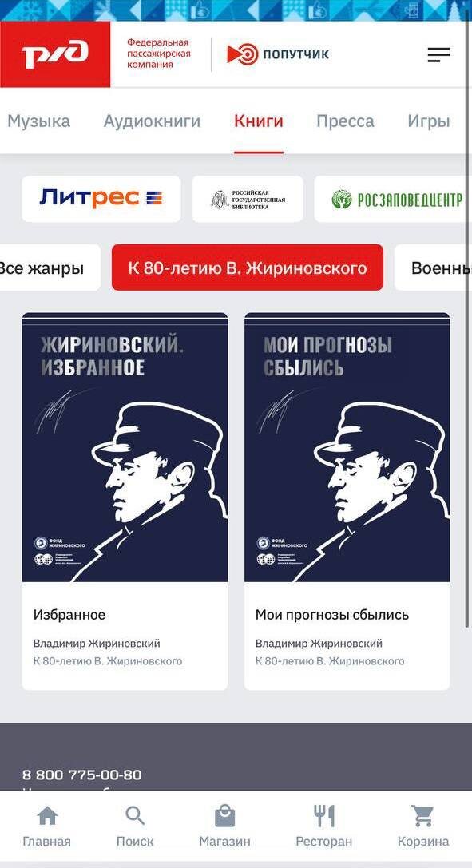Open Ресторан fork and knife icon

point(323,816)
